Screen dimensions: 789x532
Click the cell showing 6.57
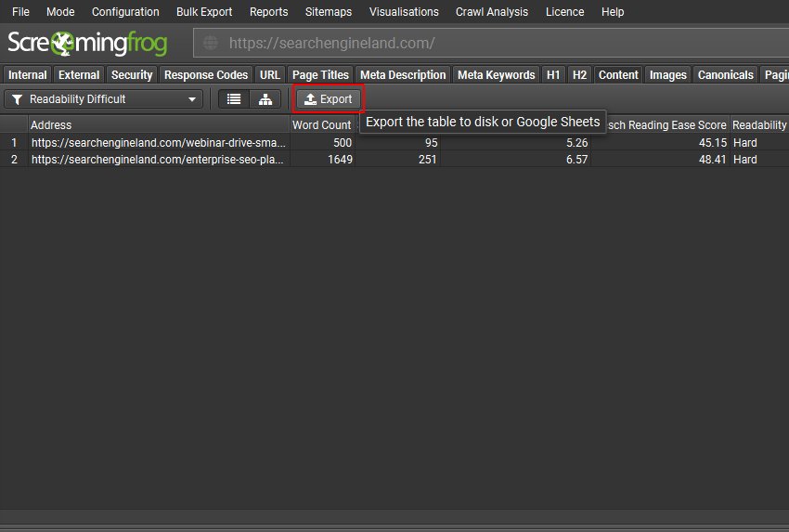coord(576,159)
